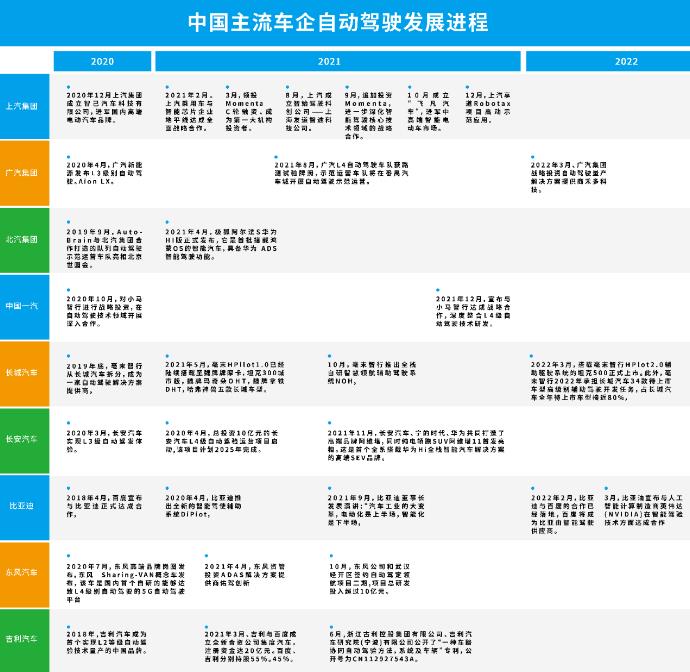Click 比亚迪 entry starting 2022年2月

click(562, 514)
